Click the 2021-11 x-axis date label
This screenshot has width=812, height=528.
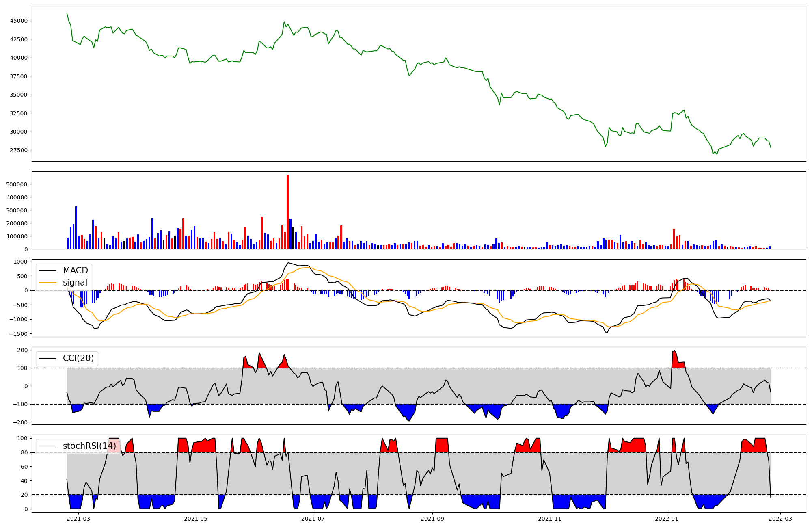(550, 518)
